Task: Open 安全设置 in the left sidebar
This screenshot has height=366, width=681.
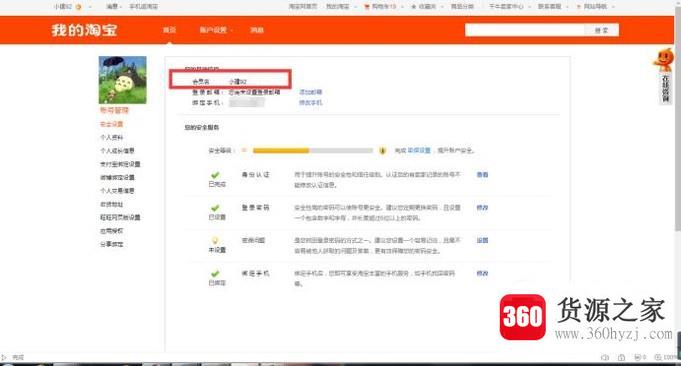Action: click(x=112, y=124)
